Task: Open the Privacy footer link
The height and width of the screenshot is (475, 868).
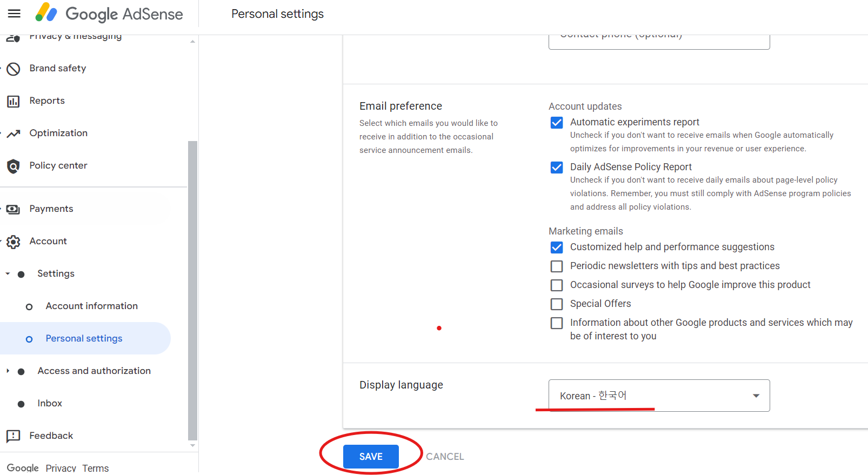Action: click(61, 468)
